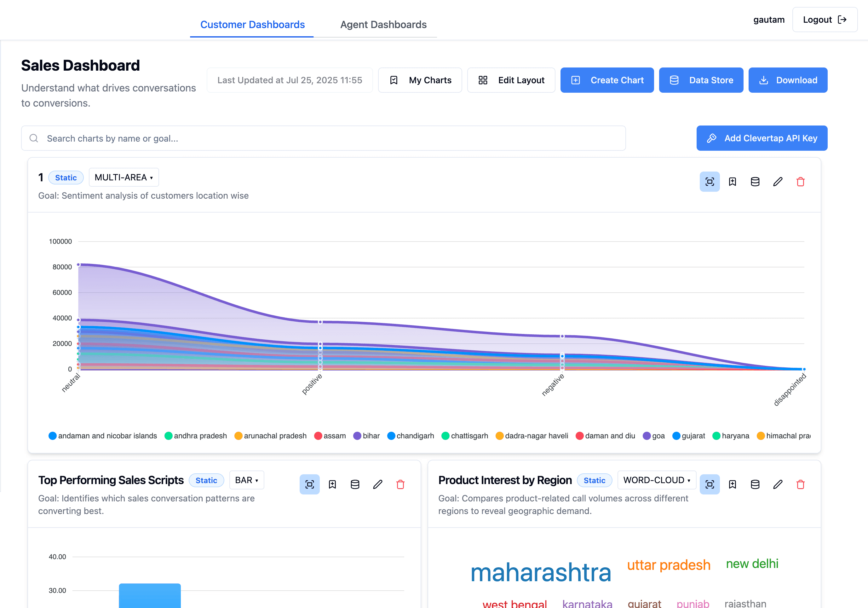Edit Product Interest by Region chart
868x608 pixels.
[778, 484]
